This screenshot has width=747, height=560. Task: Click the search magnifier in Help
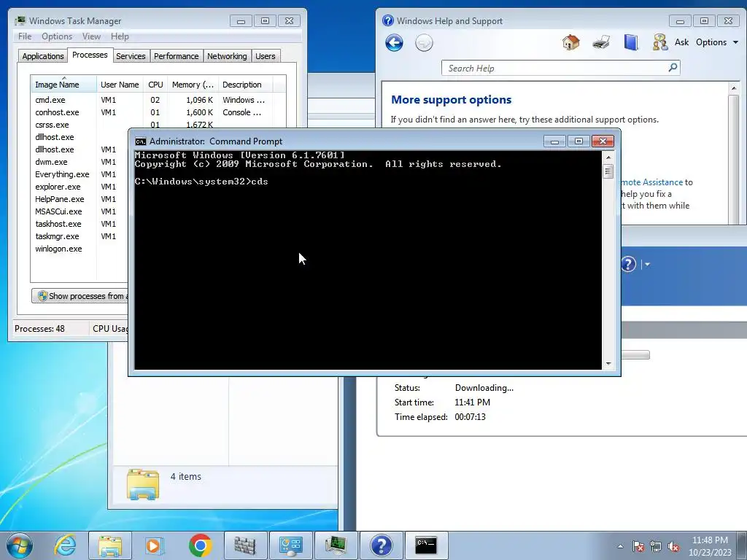click(673, 68)
